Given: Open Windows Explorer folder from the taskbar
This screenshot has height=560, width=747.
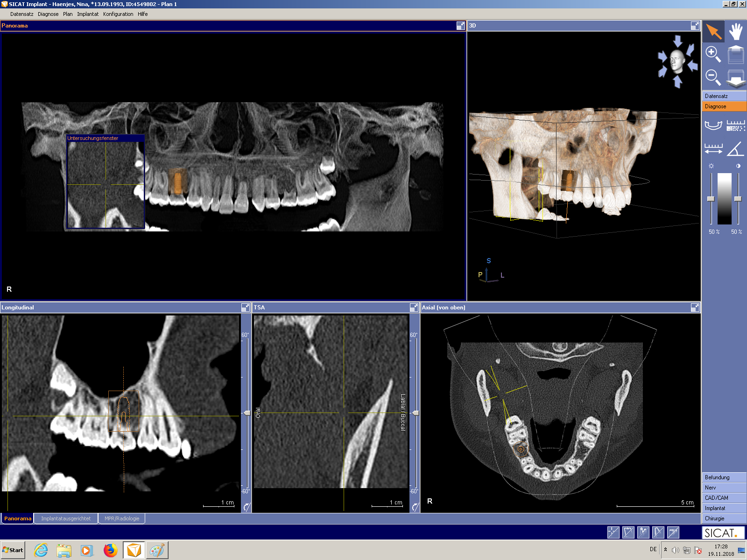Looking at the screenshot, I should (64, 551).
